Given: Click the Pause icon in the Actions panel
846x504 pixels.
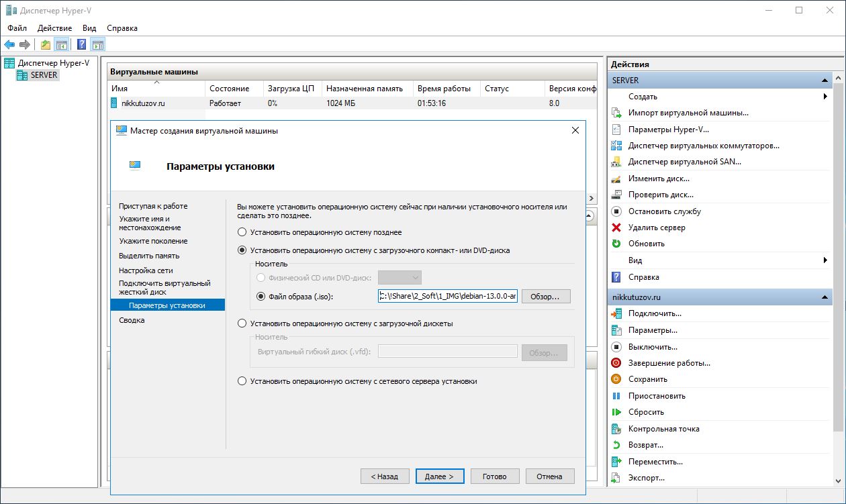Looking at the screenshot, I should click(616, 396).
